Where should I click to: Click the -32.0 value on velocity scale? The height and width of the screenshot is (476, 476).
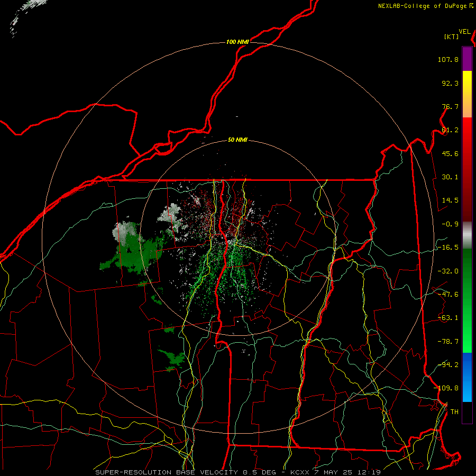[x=448, y=271]
